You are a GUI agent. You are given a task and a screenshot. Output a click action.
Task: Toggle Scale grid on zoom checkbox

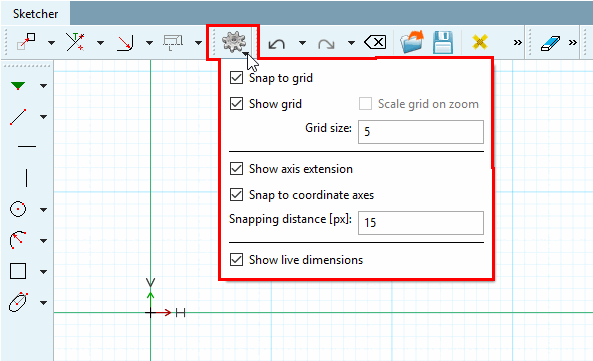pos(365,104)
